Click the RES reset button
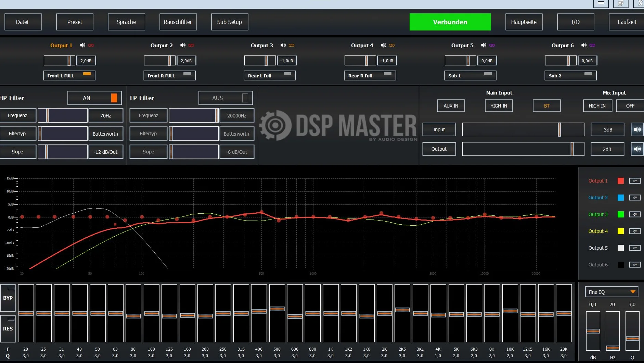644x363 pixels. [x=8, y=328]
